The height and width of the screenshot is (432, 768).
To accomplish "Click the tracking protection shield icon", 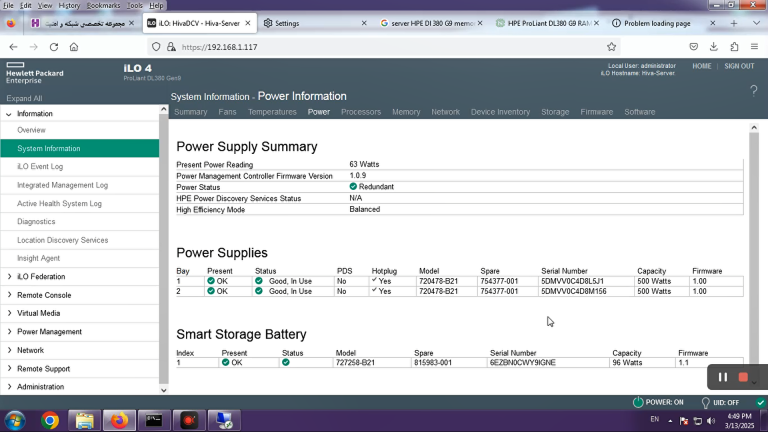I will (x=156, y=47).
